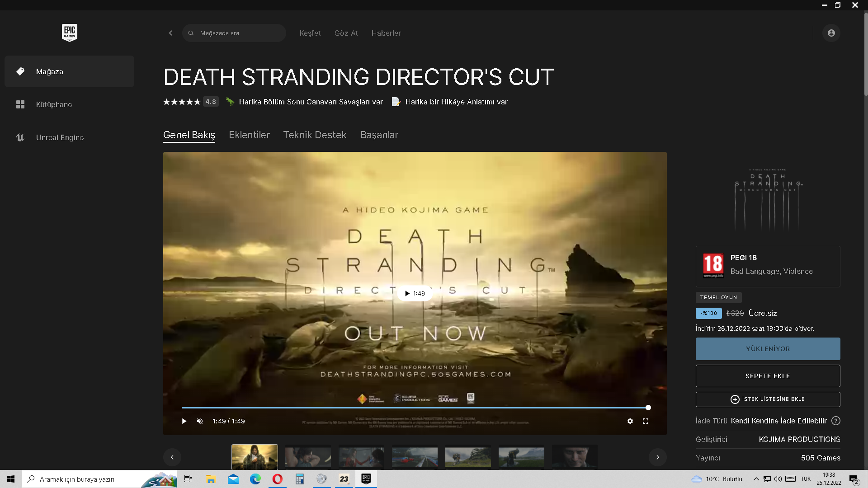Click the video progress bar slider
868x488 pixels.
415,408
